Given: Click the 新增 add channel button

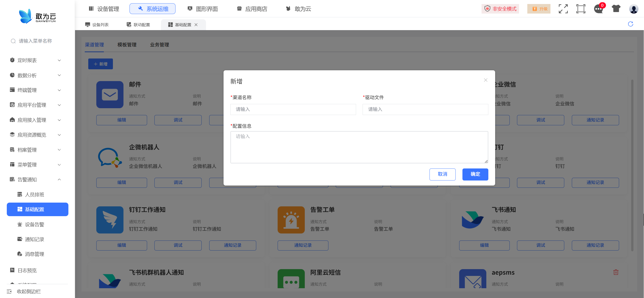Looking at the screenshot, I should [x=100, y=64].
